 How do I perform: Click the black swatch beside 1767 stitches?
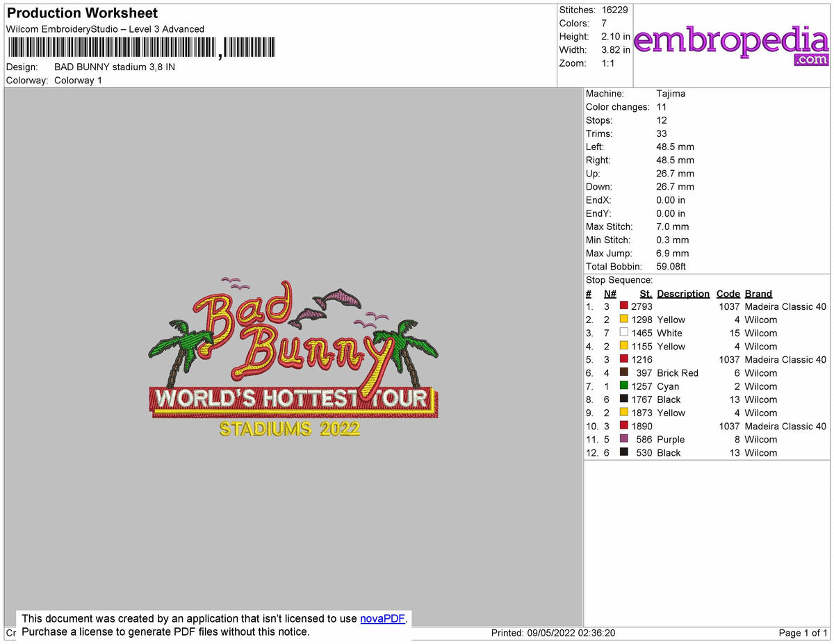pyautogui.click(x=623, y=399)
